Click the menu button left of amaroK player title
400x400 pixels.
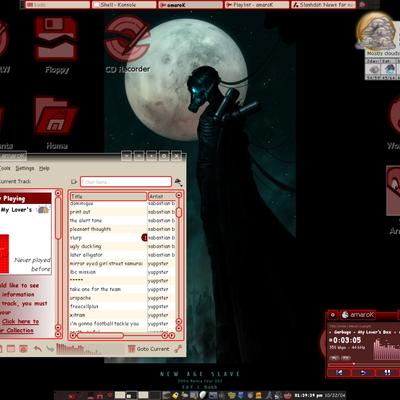pyautogui.click(x=332, y=315)
